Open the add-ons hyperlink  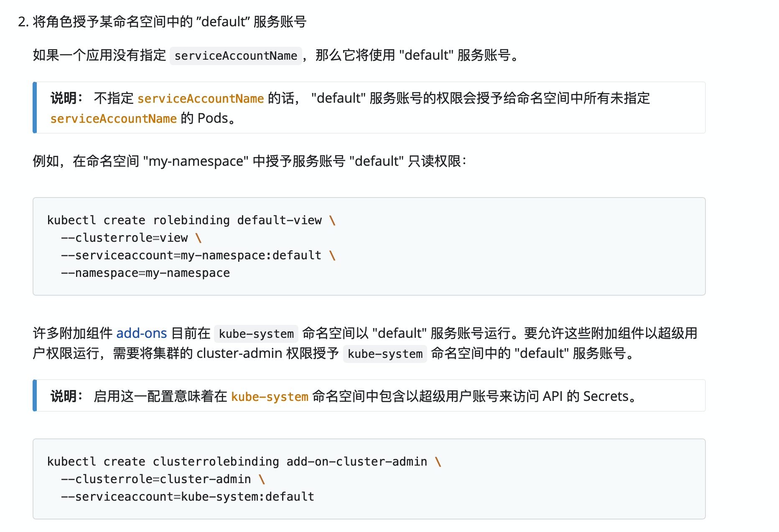pyautogui.click(x=141, y=333)
